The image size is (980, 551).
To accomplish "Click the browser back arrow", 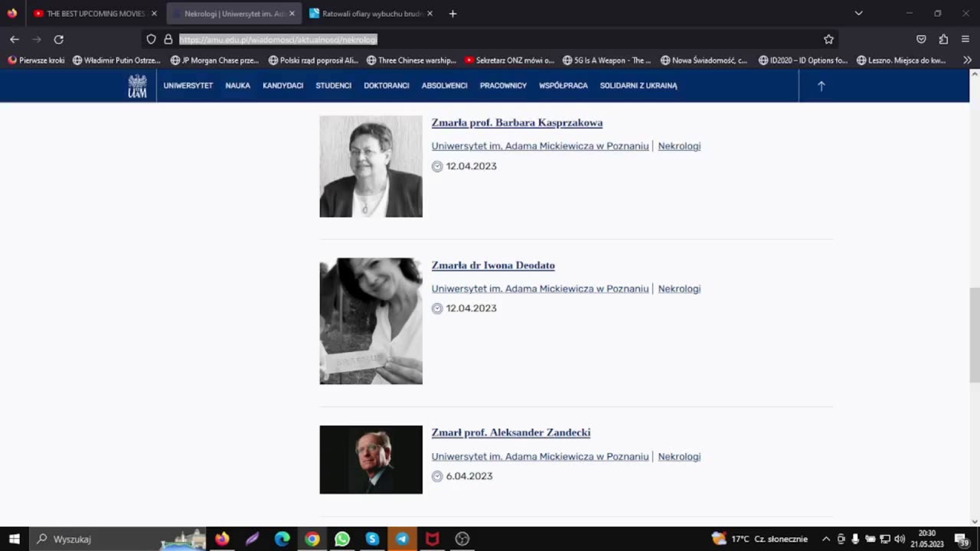I will point(15,39).
